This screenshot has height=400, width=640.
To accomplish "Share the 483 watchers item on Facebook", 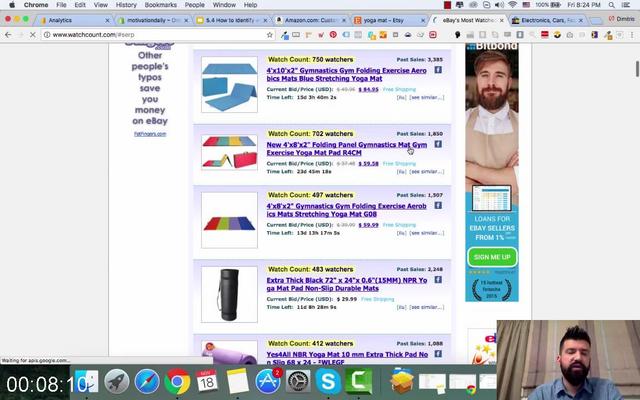I will click(438, 280).
